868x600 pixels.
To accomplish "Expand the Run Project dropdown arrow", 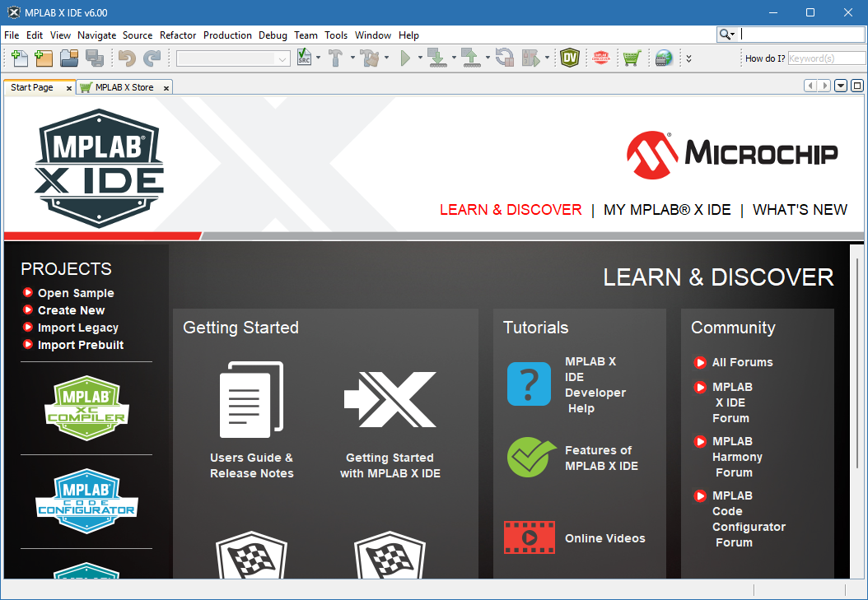I will 420,58.
